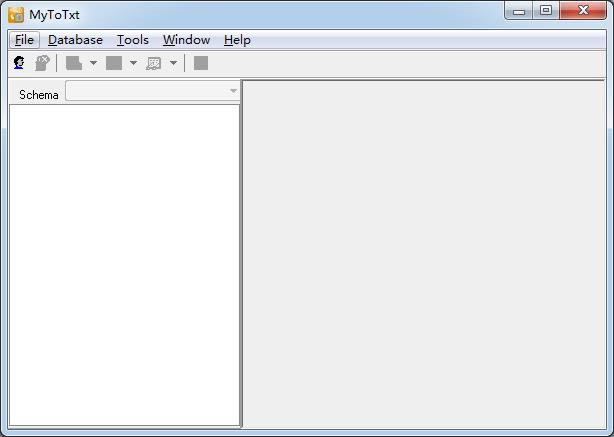Close the MyToTxt window

583,11
